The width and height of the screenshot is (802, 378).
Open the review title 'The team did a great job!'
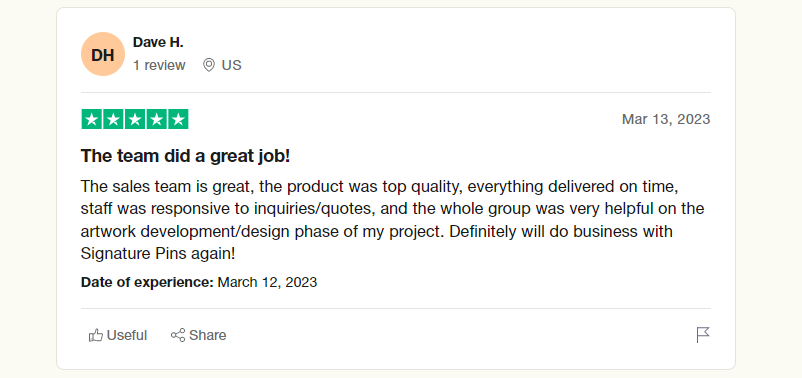coord(186,157)
